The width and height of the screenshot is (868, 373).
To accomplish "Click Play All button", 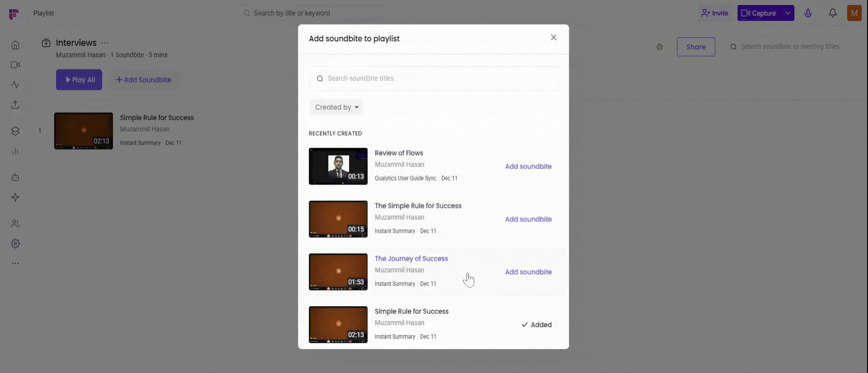I will click(79, 80).
